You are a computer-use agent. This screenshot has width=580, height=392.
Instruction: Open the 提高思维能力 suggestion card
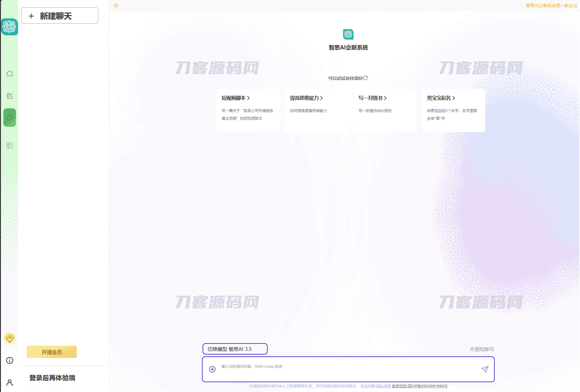(316, 111)
